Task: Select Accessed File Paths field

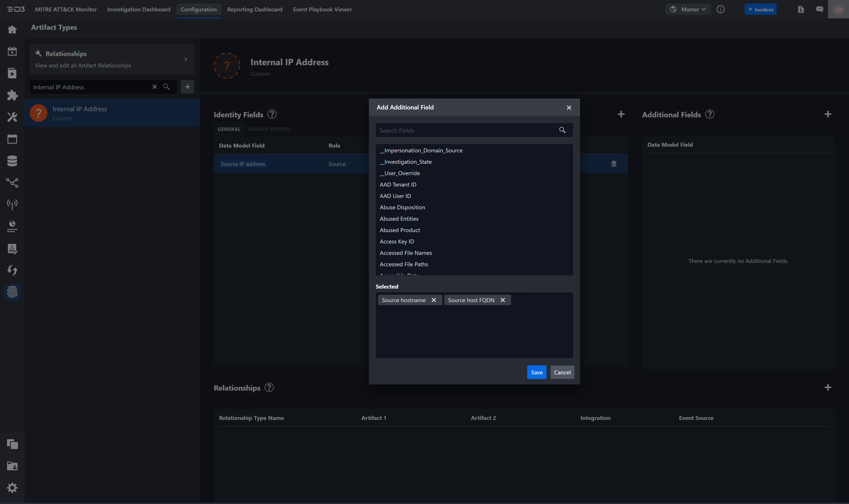Action: (x=474, y=264)
